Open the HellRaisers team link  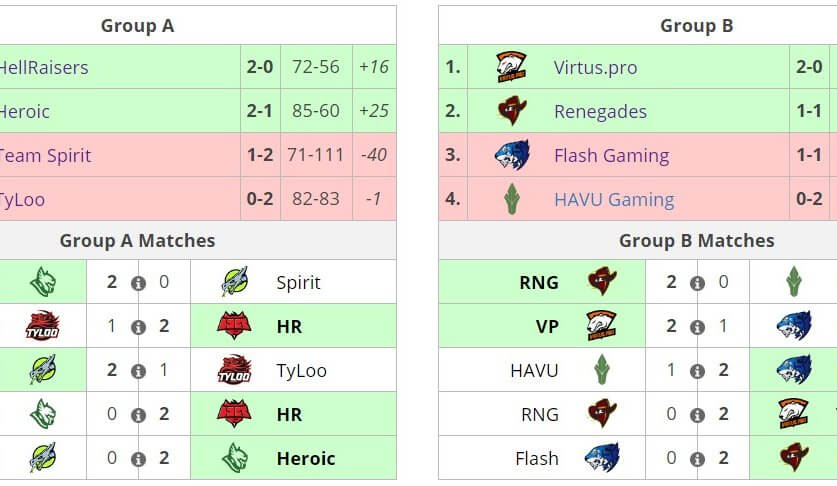coord(44,68)
